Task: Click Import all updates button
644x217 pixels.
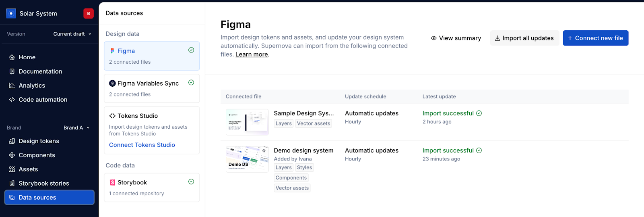Action: [x=524, y=38]
